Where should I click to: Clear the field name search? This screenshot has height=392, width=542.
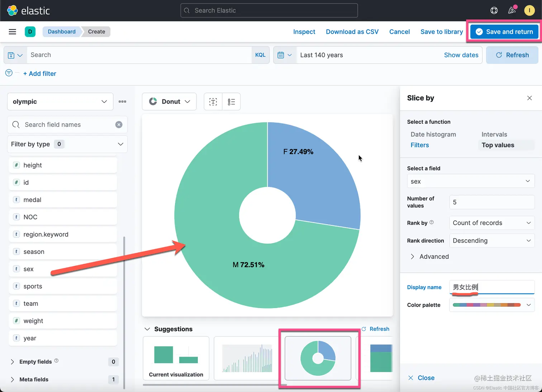point(119,125)
